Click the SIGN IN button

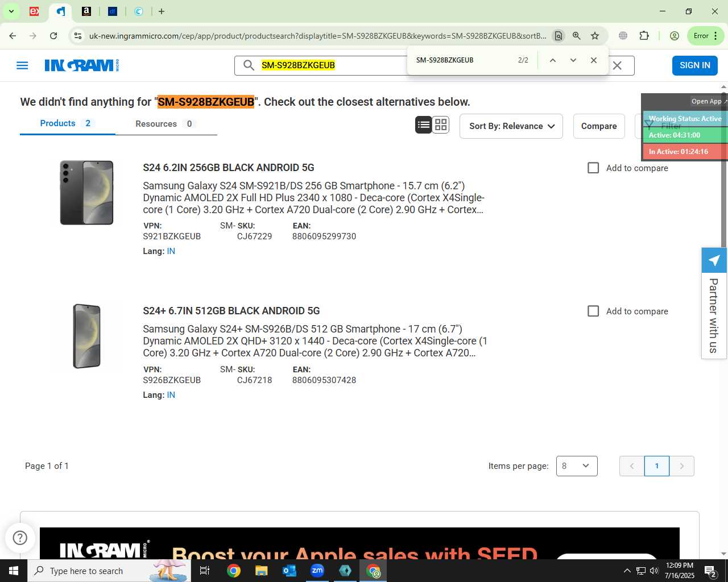click(x=695, y=65)
